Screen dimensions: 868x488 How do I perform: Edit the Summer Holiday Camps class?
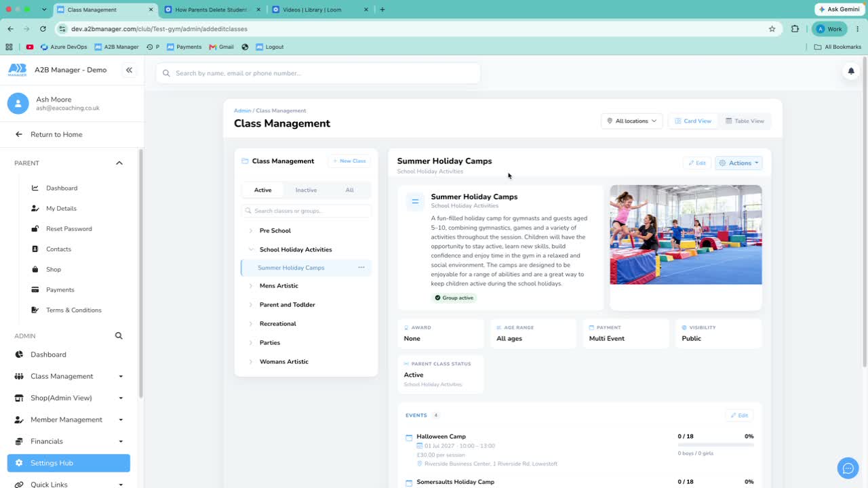(697, 163)
